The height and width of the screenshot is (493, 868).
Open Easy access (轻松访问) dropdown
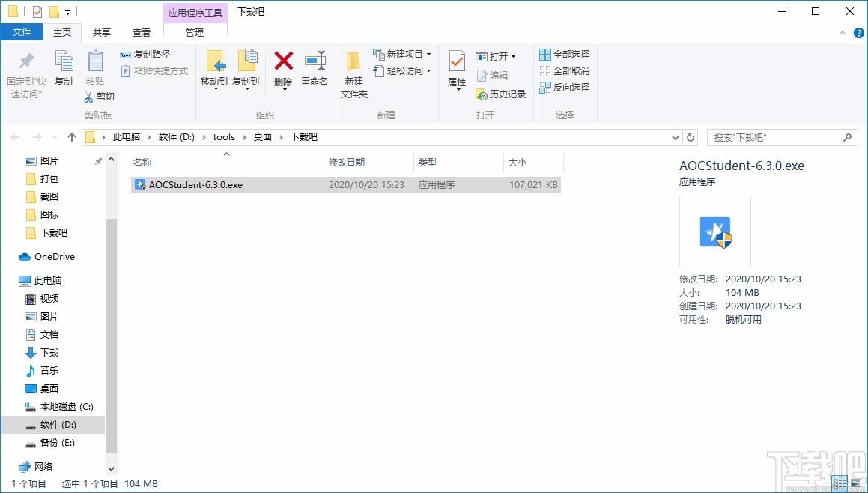(402, 71)
